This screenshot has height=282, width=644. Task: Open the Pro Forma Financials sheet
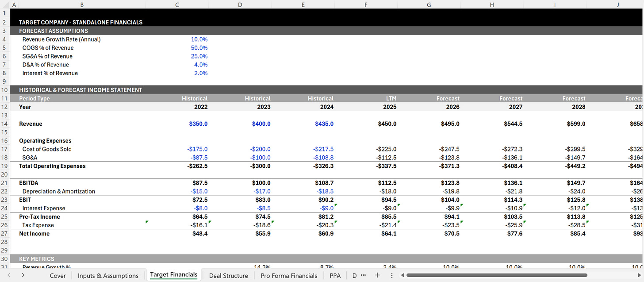[288, 275]
